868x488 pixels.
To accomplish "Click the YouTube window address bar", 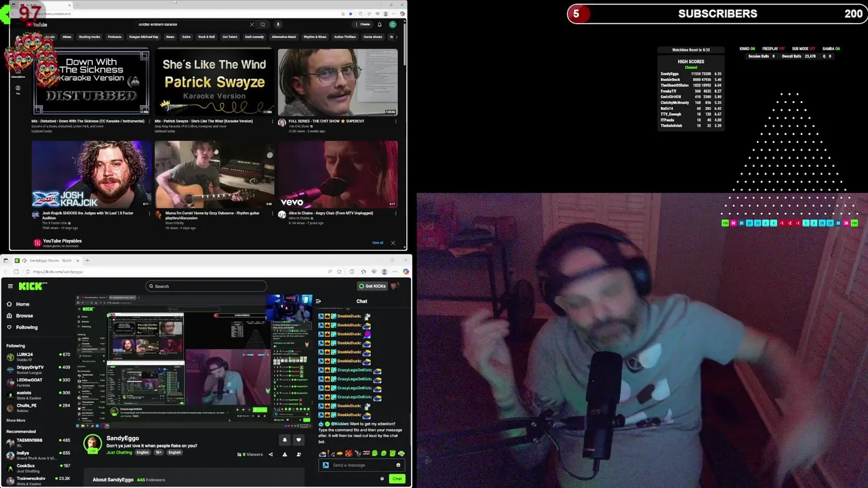I will (183, 14).
